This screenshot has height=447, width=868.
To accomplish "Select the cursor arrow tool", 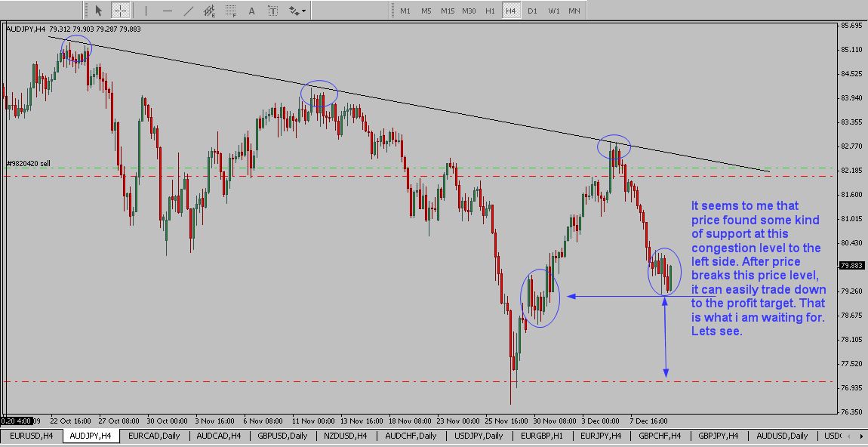I will click(98, 11).
